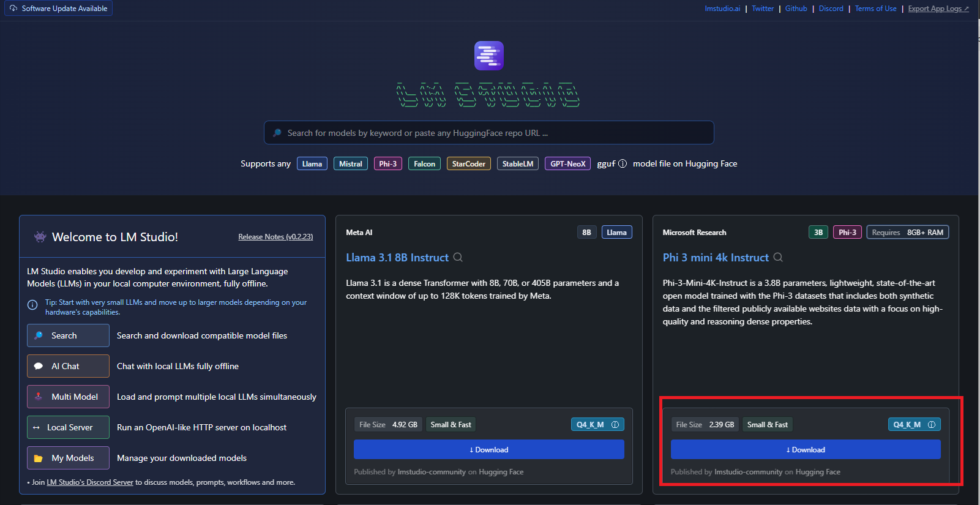Open the Search section button

tap(68, 335)
